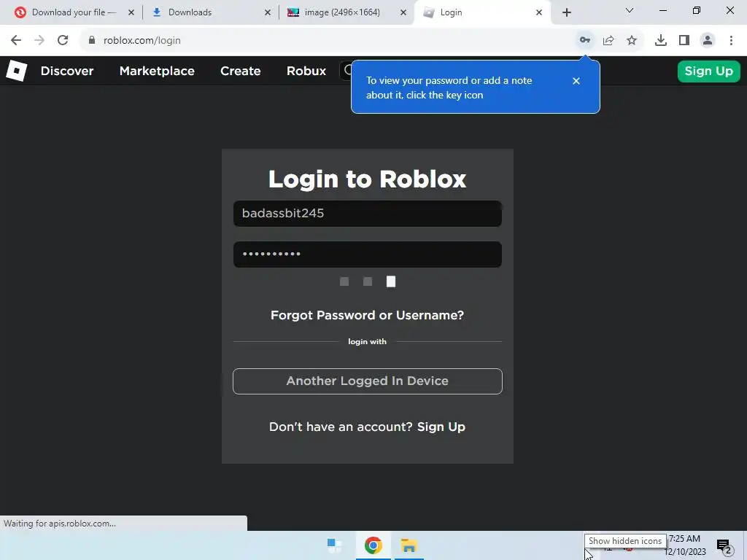Screen dimensions: 747x560
Task: Close the Login tab
Action: pyautogui.click(x=539, y=12)
